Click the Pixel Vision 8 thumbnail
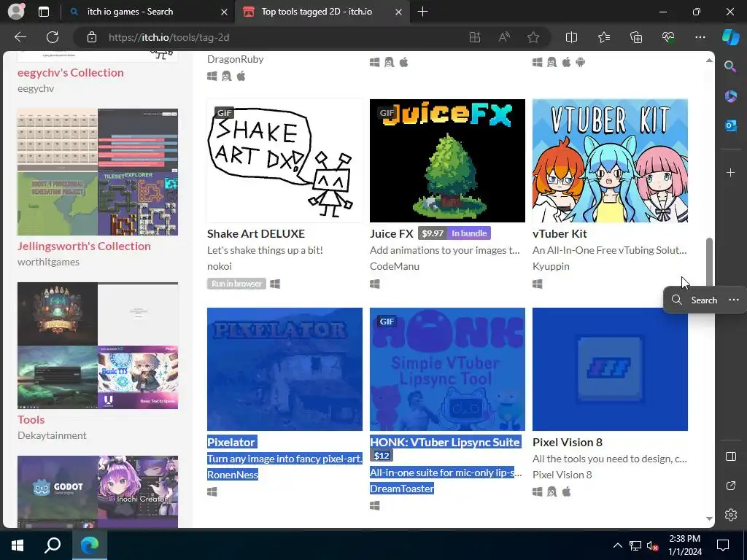 point(610,369)
